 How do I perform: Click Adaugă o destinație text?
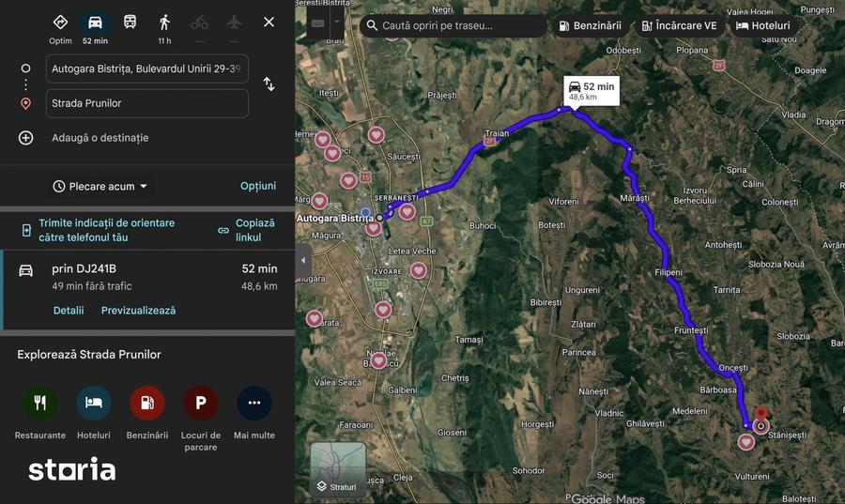pos(100,138)
